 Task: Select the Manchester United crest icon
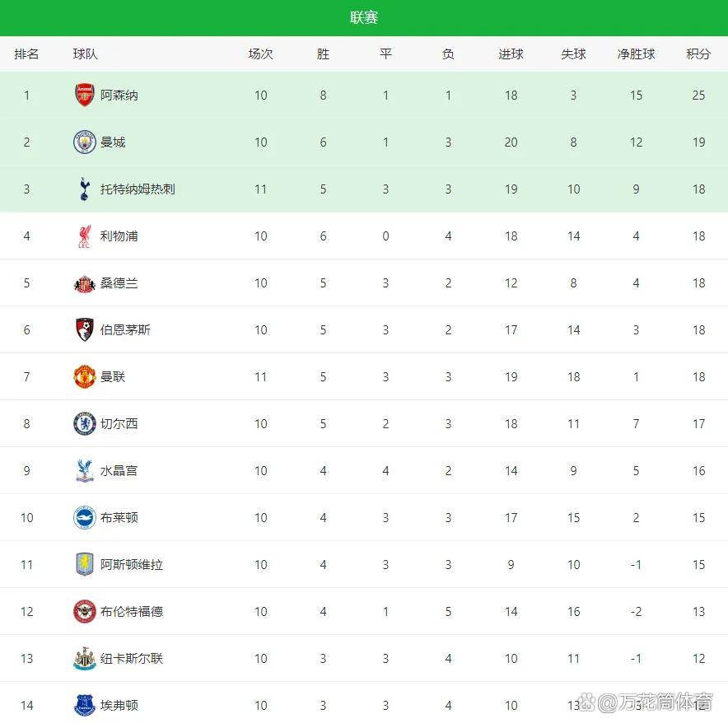[85, 377]
